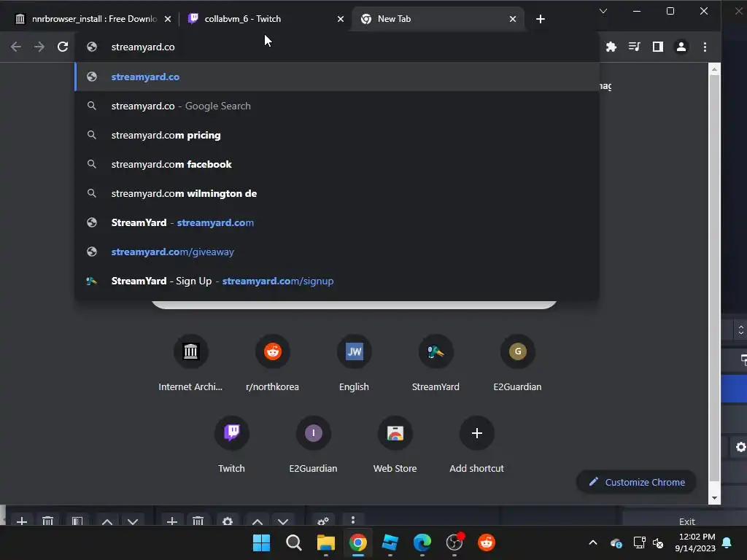
Task: Open the media controls icon in Chrome toolbar
Action: point(634,47)
